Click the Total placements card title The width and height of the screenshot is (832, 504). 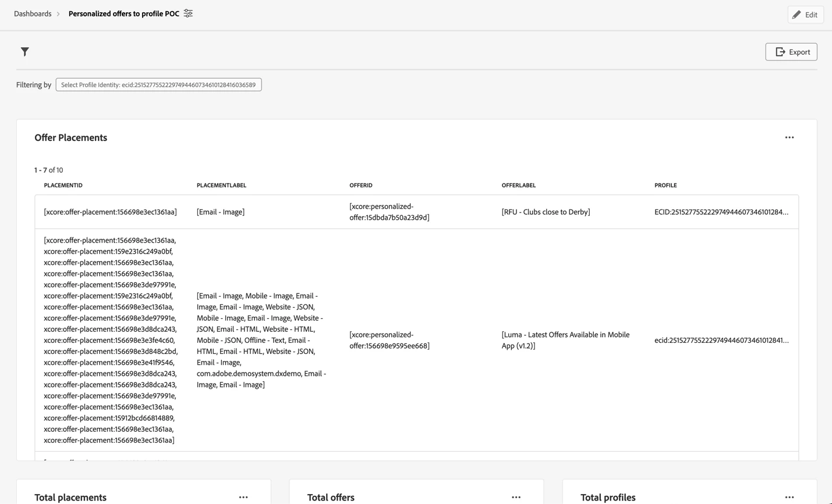tap(70, 497)
